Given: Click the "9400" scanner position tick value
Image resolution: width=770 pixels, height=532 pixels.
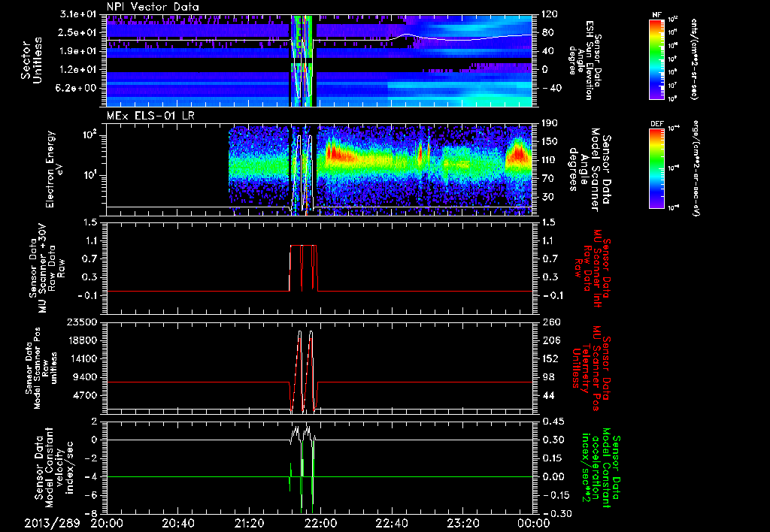Looking at the screenshot, I should (x=86, y=377).
